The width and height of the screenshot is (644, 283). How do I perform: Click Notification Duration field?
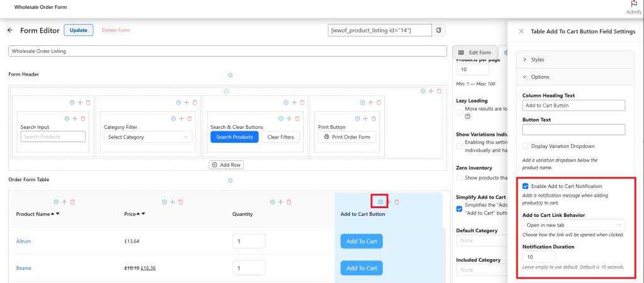[x=539, y=257]
